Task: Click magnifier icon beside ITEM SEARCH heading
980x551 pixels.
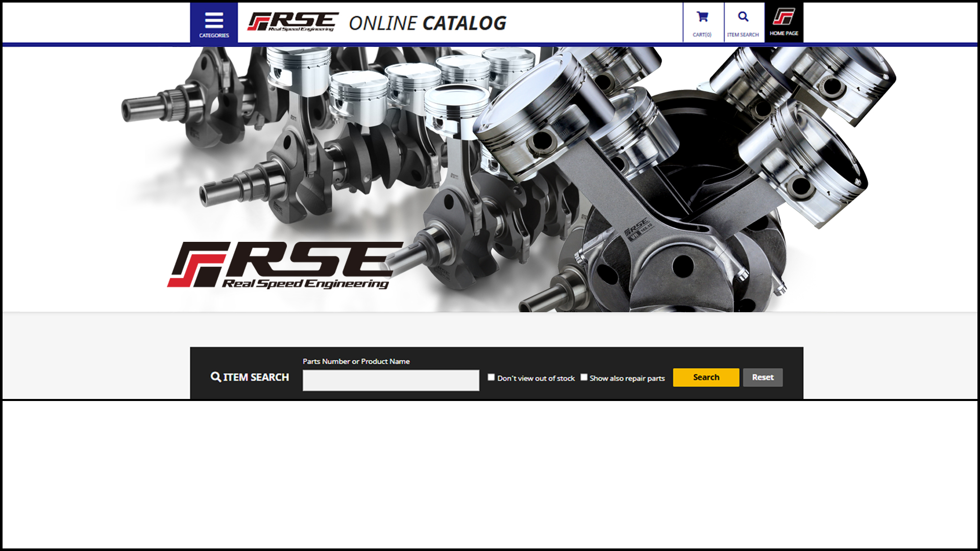Action: click(x=215, y=377)
